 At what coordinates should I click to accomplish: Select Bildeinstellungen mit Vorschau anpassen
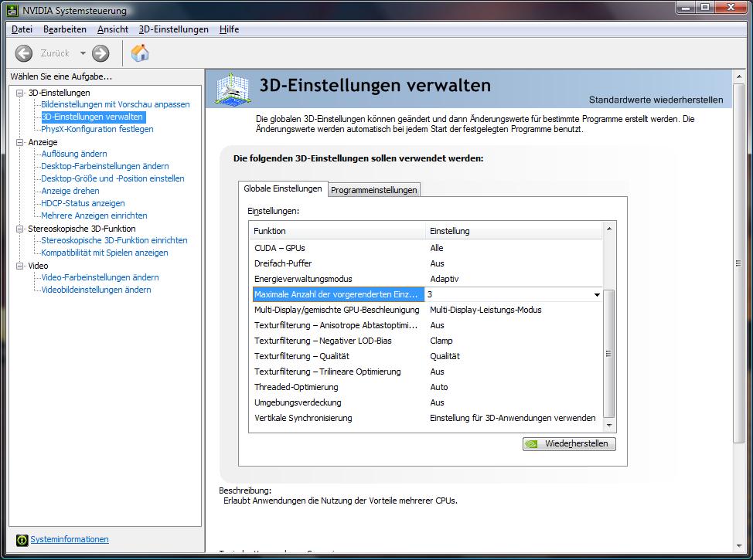[x=115, y=104]
